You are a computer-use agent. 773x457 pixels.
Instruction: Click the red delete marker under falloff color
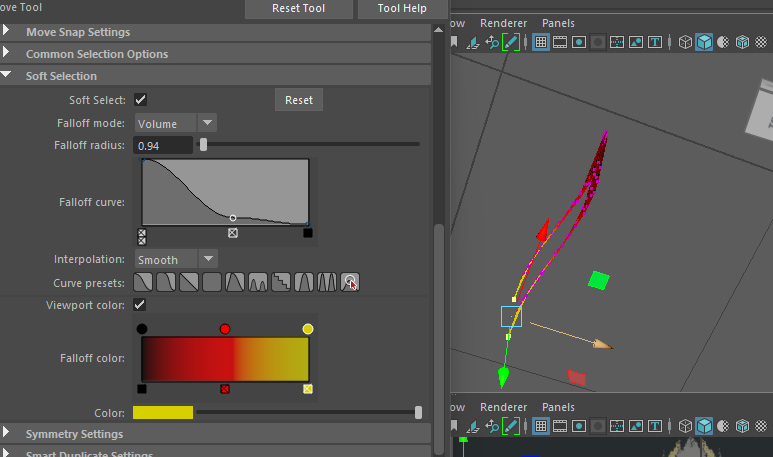pyautogui.click(x=225, y=388)
